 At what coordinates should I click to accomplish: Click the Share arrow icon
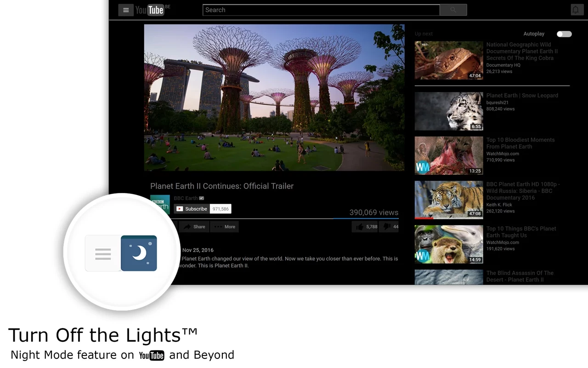[194, 226]
